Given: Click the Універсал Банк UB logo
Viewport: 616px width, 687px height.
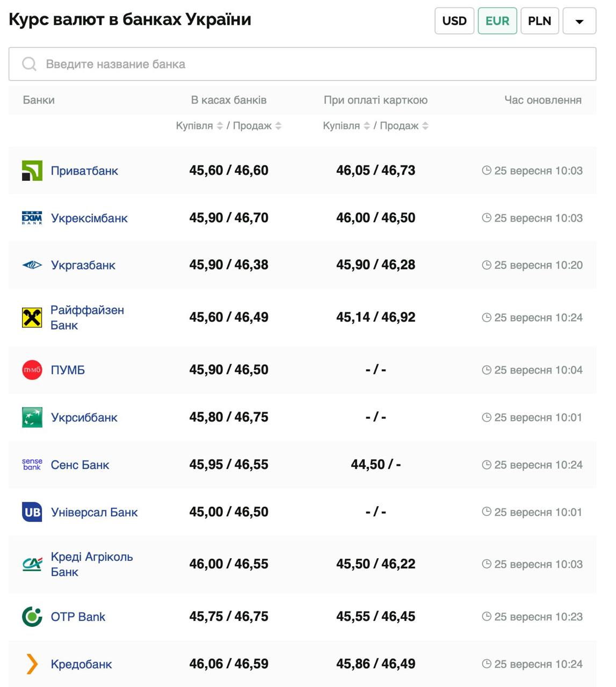Looking at the screenshot, I should 32,512.
